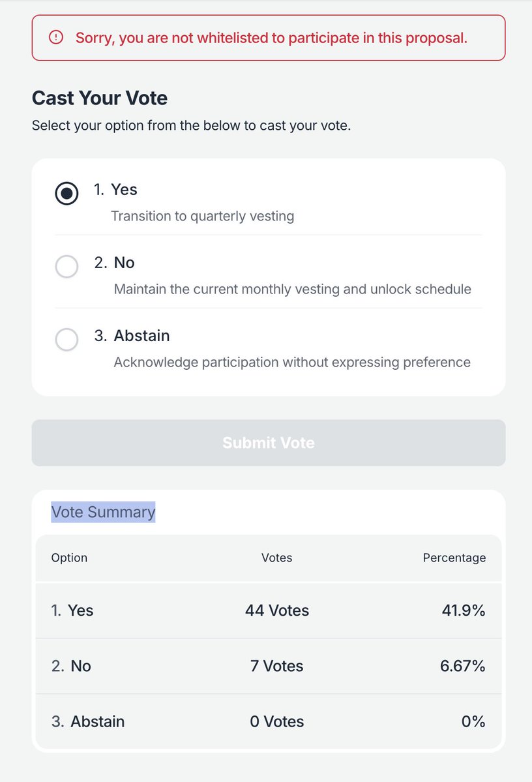Click the '2. No' option label

(114, 262)
